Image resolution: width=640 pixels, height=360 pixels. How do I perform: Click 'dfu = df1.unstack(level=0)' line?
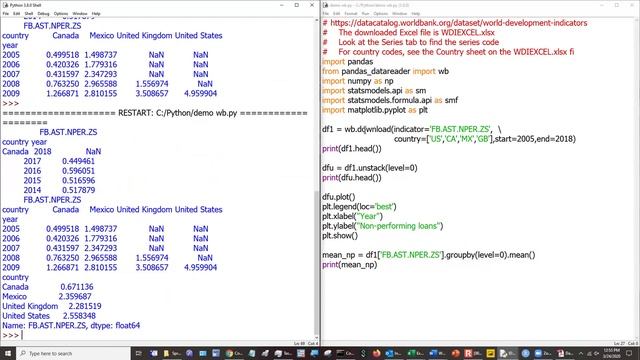coord(369,168)
